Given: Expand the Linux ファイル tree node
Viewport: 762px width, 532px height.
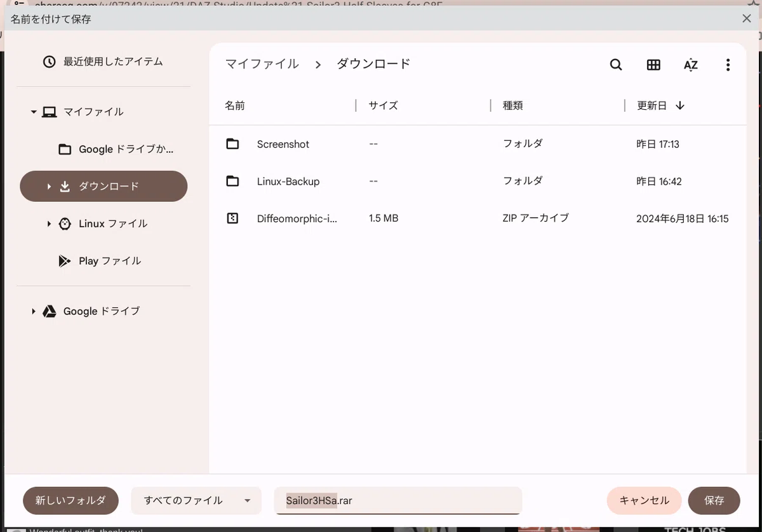Looking at the screenshot, I should click(x=49, y=223).
